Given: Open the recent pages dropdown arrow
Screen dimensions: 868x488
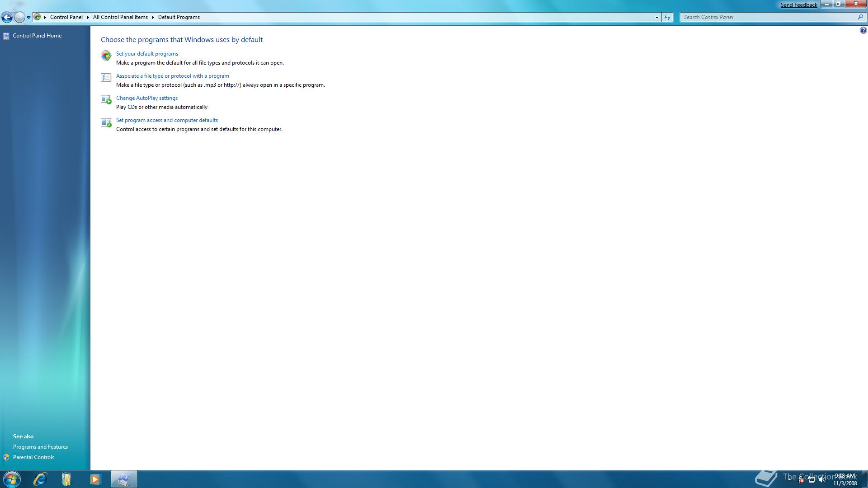Looking at the screenshot, I should point(28,18).
